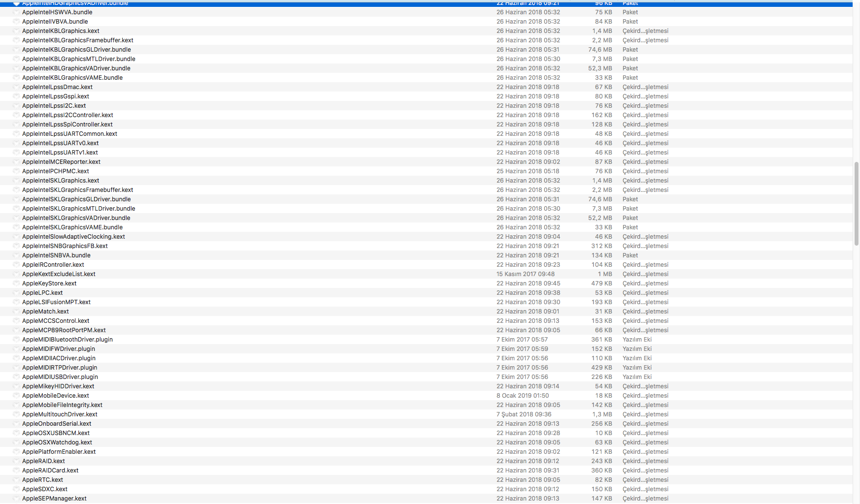Screen dimensions: 860x504
Task: Click the 74,6 MB size of AppleIntelSKLGraphicsGLDriver
Action: 599,199
